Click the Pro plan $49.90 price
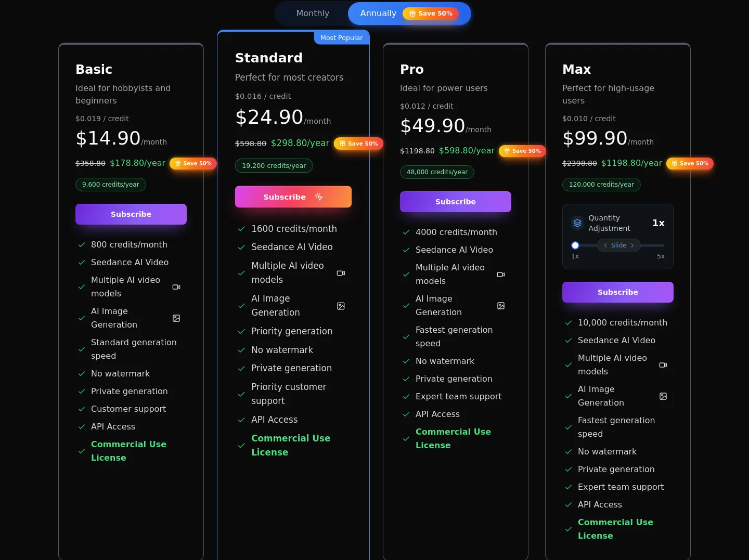Image resolution: width=749 pixels, height=560 pixels. click(x=433, y=126)
